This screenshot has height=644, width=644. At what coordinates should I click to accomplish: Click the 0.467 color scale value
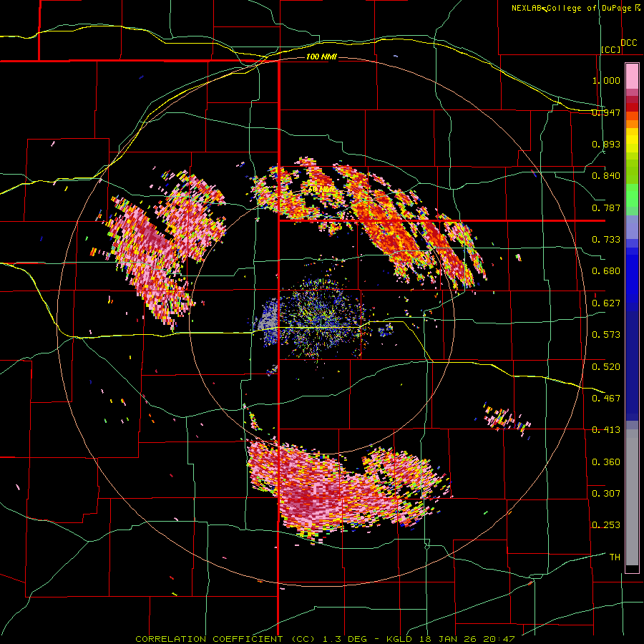[x=606, y=399]
